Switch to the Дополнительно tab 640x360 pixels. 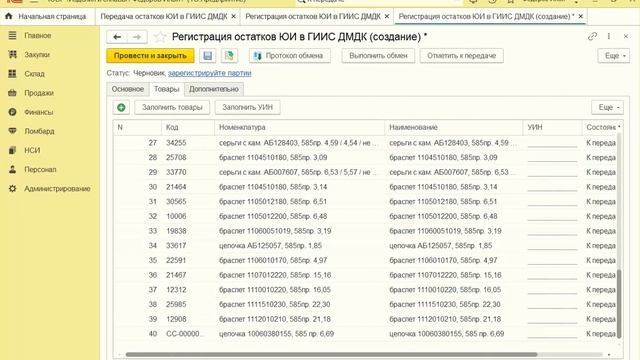point(213,89)
